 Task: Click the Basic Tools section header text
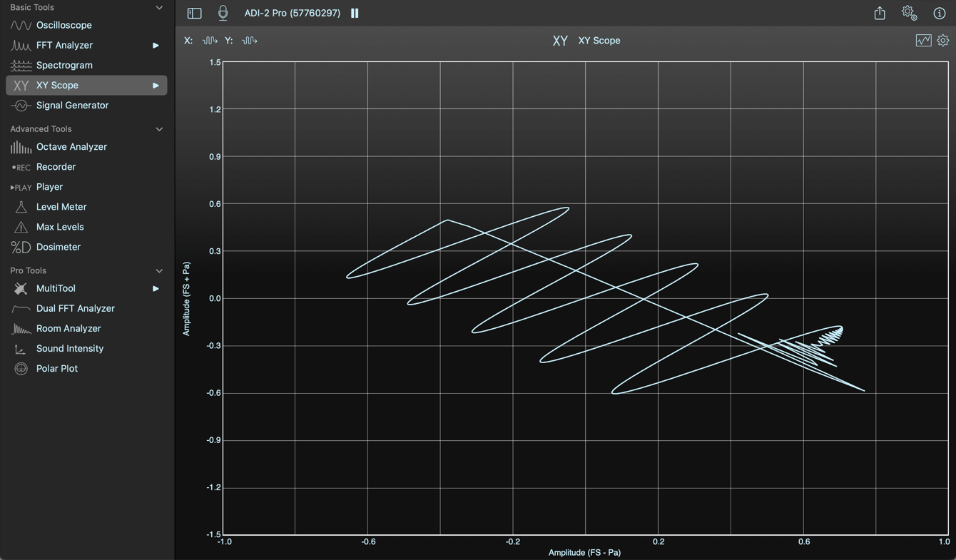click(x=32, y=8)
